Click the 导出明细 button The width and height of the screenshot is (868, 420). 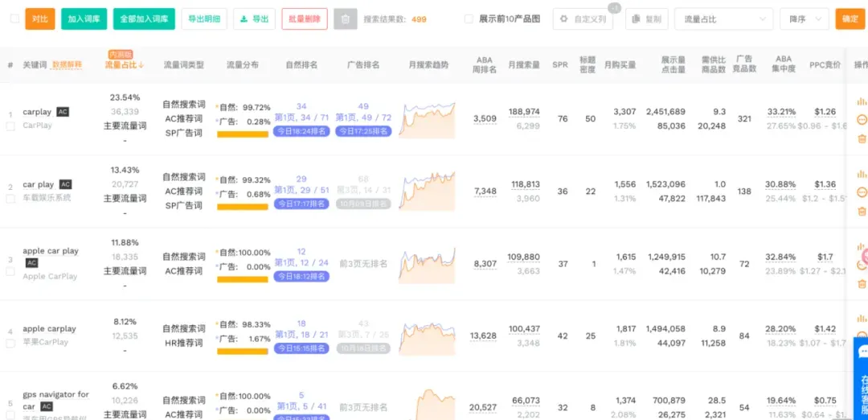click(x=204, y=19)
